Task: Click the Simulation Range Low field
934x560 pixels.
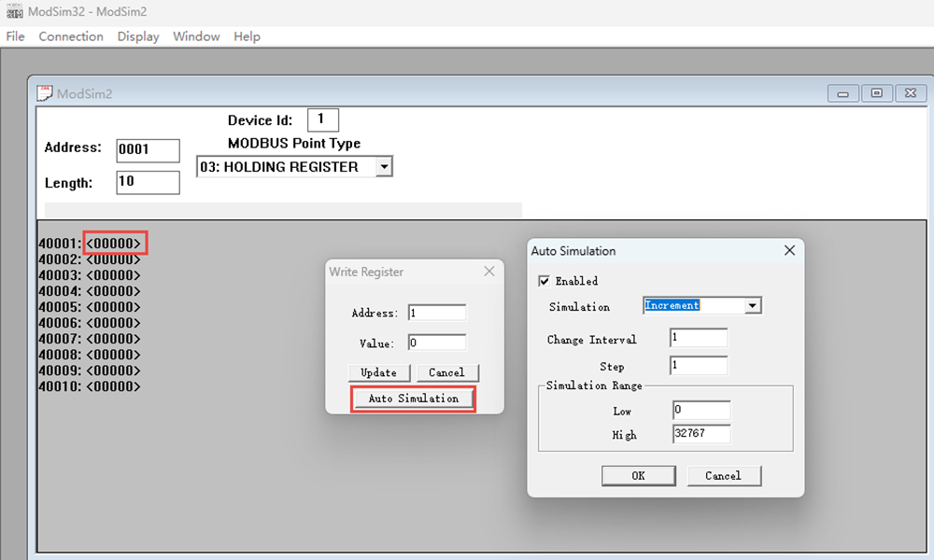Action: pos(701,410)
